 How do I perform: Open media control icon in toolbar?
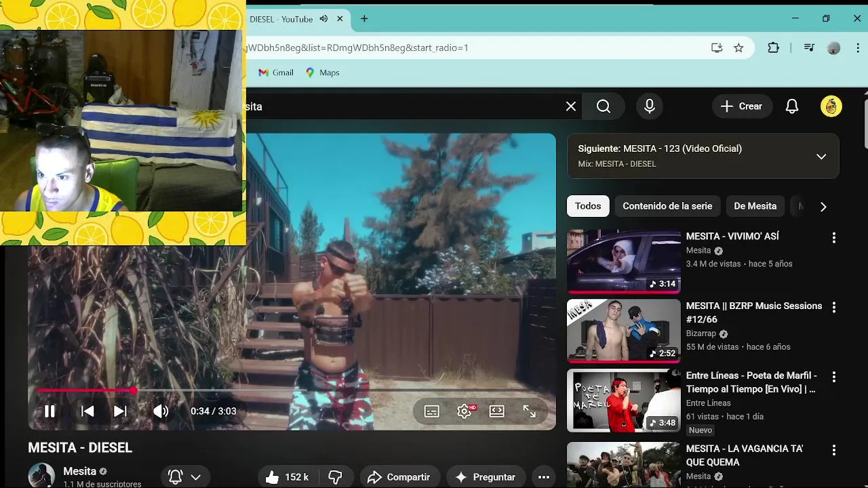(x=809, y=47)
